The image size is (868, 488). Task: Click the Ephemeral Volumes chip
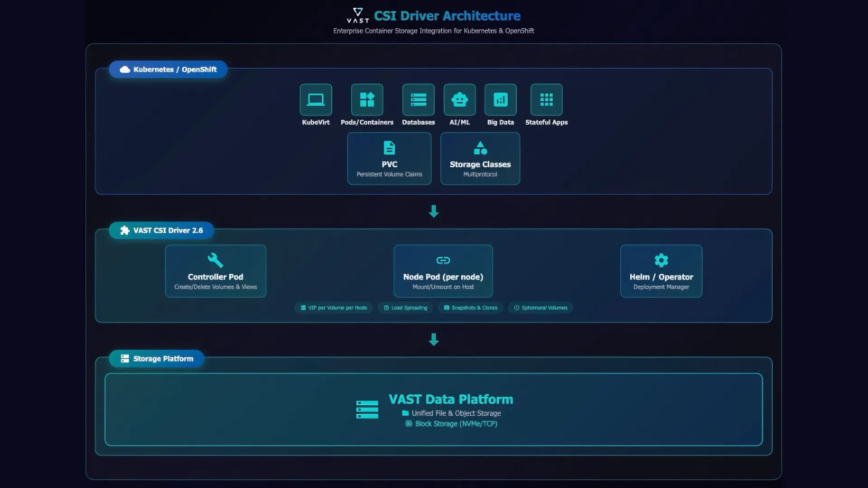tap(541, 308)
